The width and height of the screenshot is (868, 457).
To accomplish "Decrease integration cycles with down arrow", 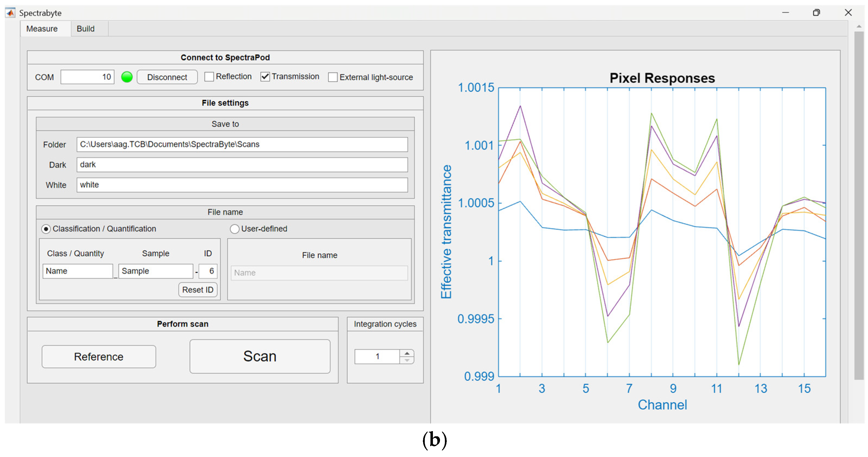I will [x=407, y=360].
